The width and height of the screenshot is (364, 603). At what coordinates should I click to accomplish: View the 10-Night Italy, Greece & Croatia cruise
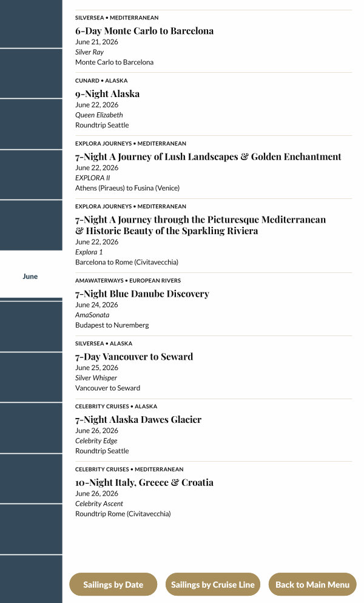click(x=144, y=483)
